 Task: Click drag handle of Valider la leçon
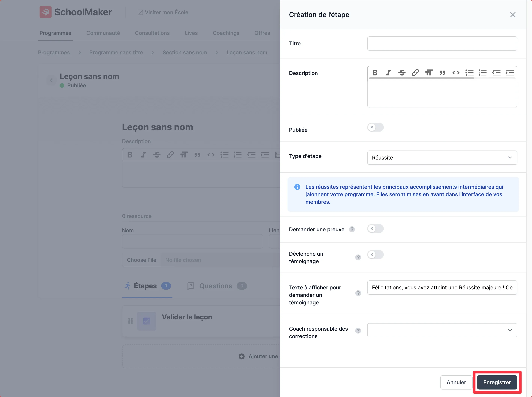pos(130,321)
